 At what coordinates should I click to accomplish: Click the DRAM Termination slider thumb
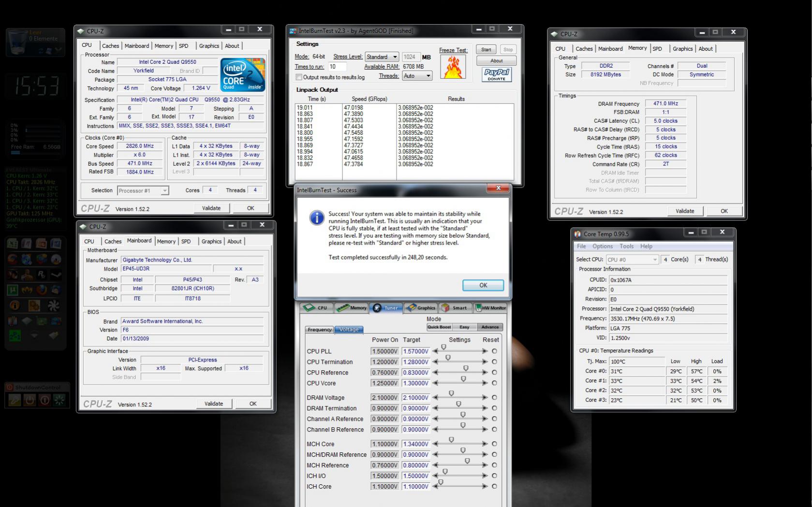[458, 405]
